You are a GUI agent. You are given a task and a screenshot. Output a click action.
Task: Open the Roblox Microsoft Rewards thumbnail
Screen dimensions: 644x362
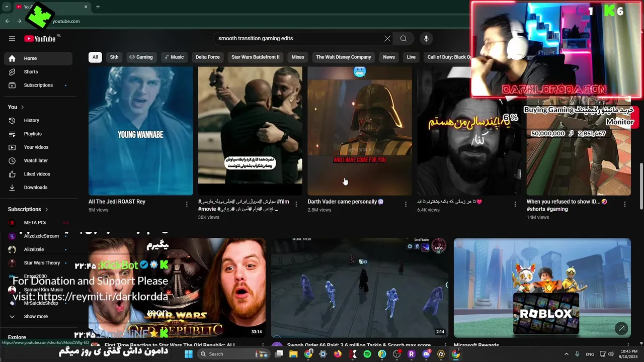pyautogui.click(x=542, y=288)
